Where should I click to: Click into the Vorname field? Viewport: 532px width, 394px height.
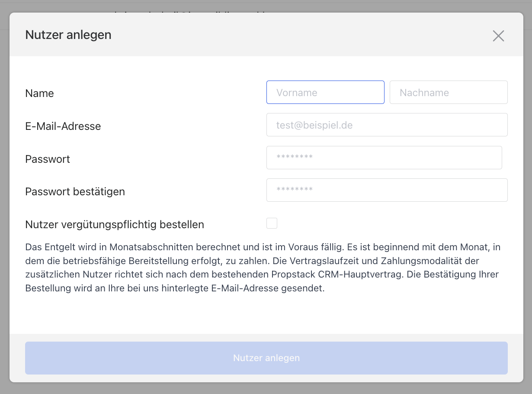point(325,92)
